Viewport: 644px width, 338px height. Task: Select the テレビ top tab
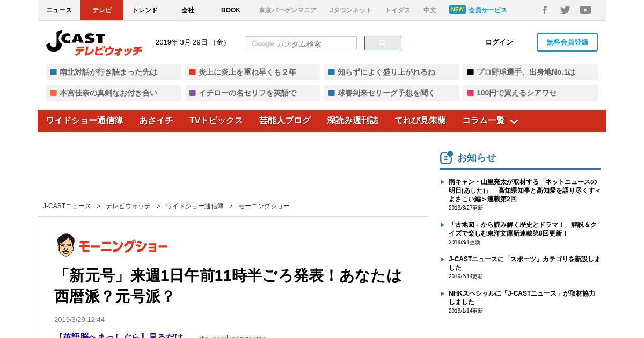(102, 10)
